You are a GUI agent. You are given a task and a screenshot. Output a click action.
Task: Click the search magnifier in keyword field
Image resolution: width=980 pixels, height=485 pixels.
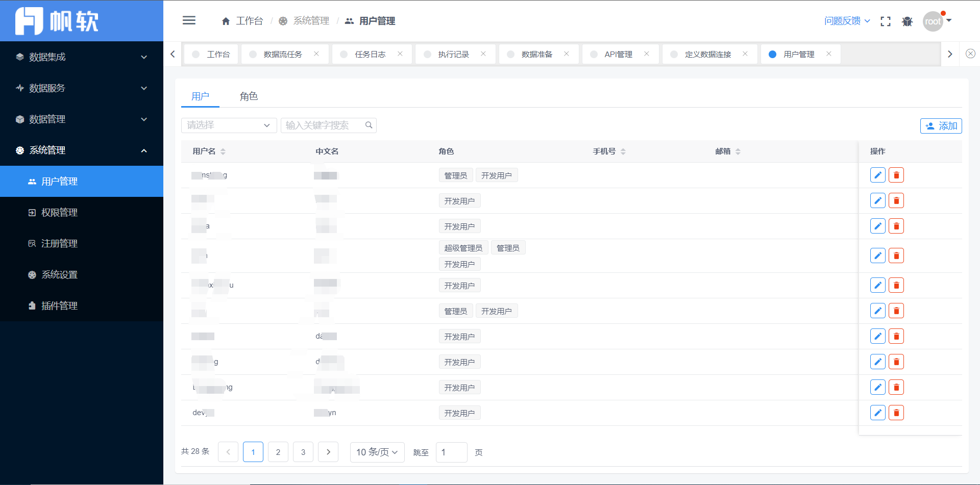(x=369, y=125)
